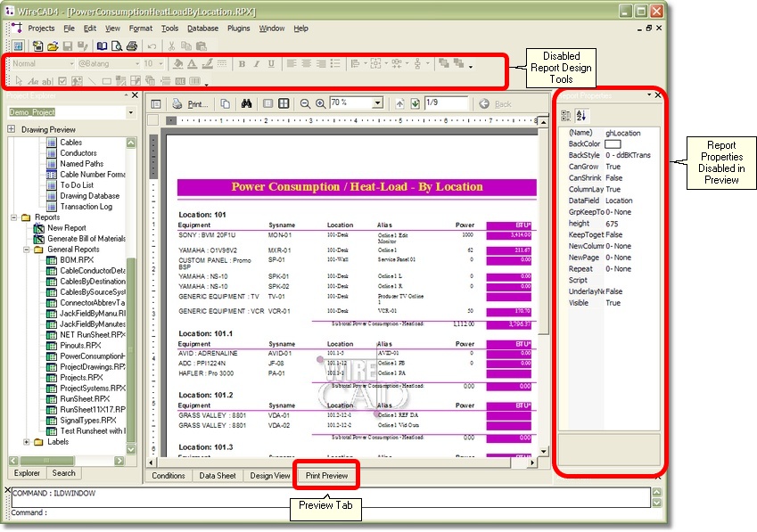Screen dimensions: 757x532
Task: Click the page preview magnifier icon in the main toolbar
Action: pyautogui.click(x=117, y=46)
